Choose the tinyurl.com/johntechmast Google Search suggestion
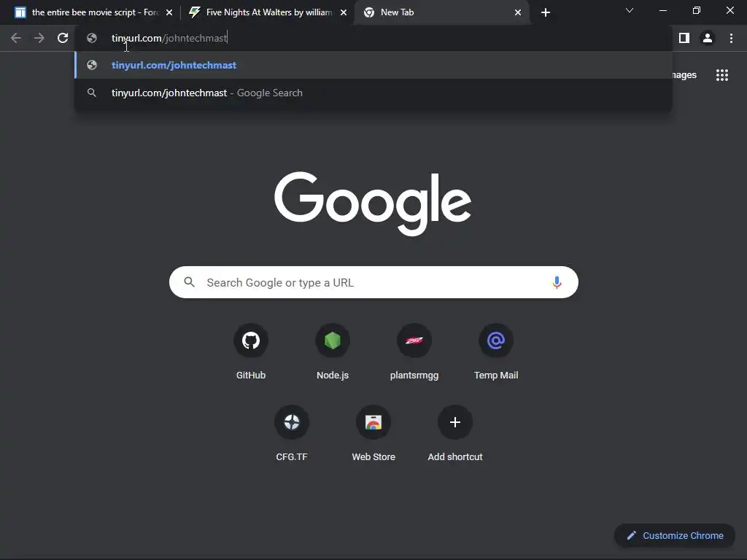 (373, 93)
